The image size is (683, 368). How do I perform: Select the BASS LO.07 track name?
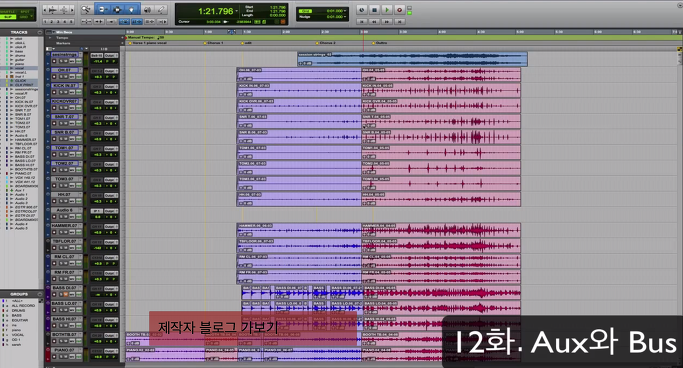pyautogui.click(x=64, y=304)
